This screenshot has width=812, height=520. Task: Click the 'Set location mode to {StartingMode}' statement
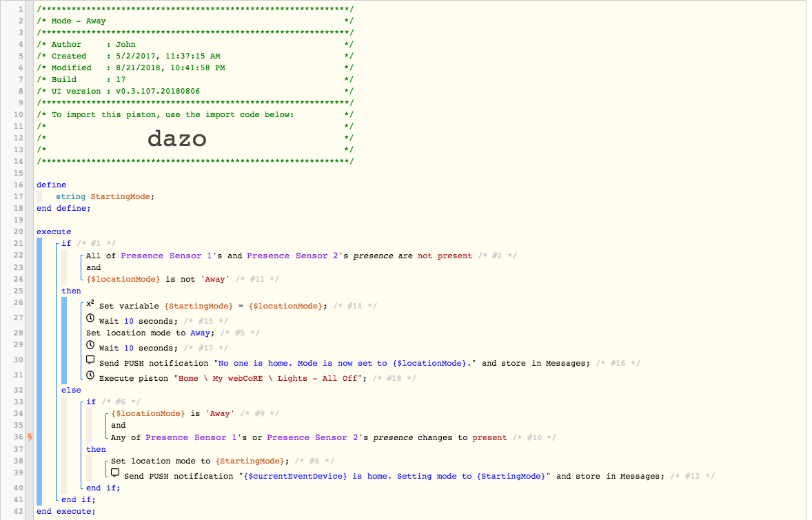[x=200, y=461]
